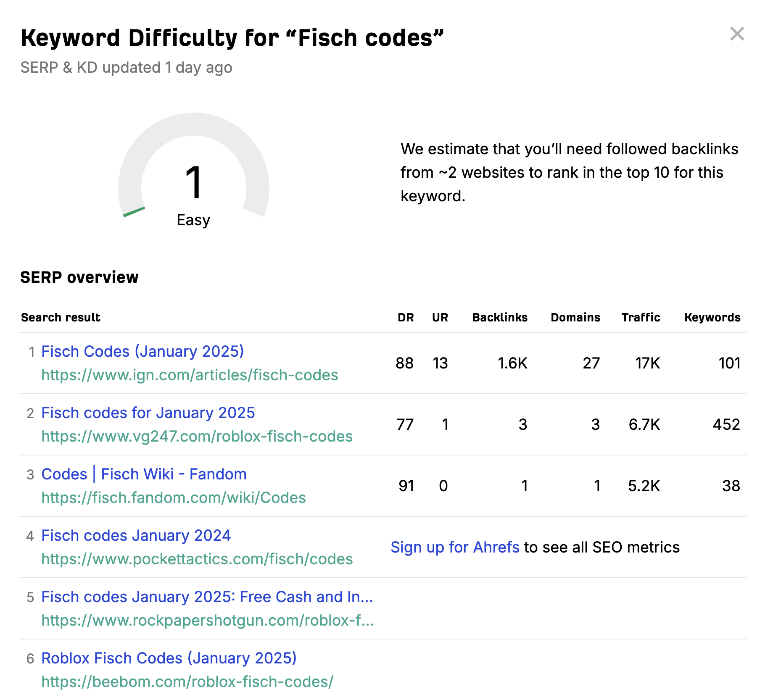Screen dimensions: 765x700
Task: Click the Keywords column header
Action: point(712,317)
